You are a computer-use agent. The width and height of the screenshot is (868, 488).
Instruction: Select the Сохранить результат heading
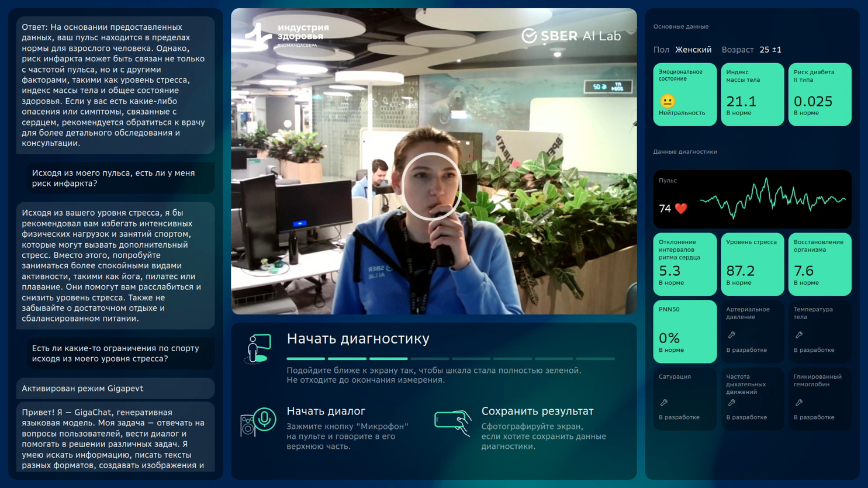click(537, 411)
